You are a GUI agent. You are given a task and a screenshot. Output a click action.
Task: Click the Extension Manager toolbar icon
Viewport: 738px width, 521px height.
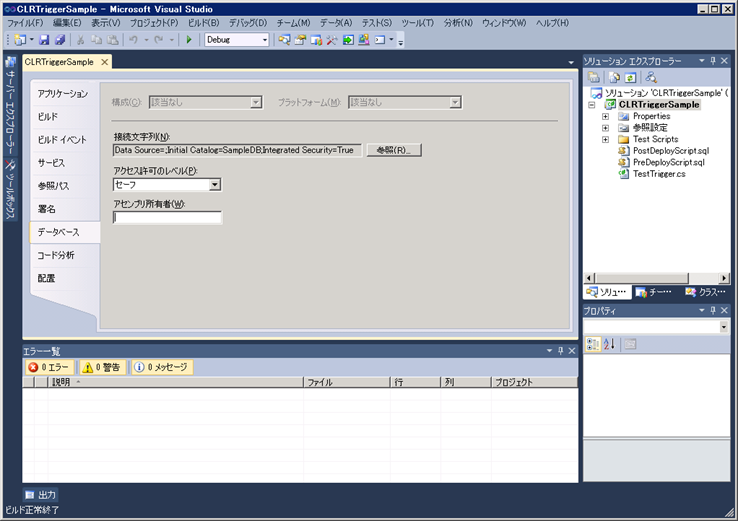[364, 40]
